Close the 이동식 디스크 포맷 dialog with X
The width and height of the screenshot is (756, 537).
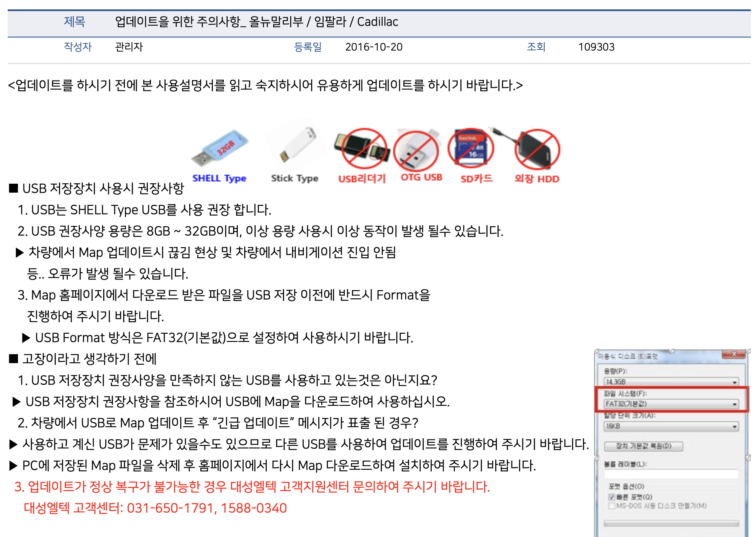click(x=734, y=354)
